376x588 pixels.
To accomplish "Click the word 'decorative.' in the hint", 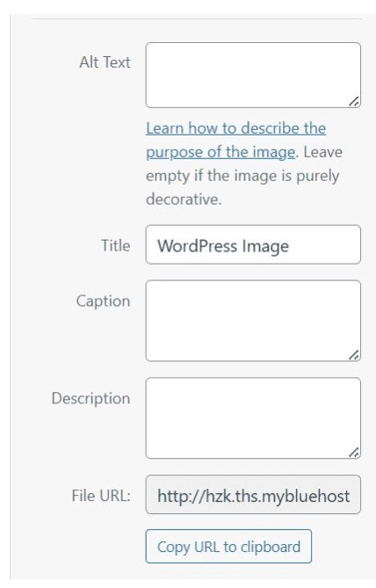I will tap(184, 200).
